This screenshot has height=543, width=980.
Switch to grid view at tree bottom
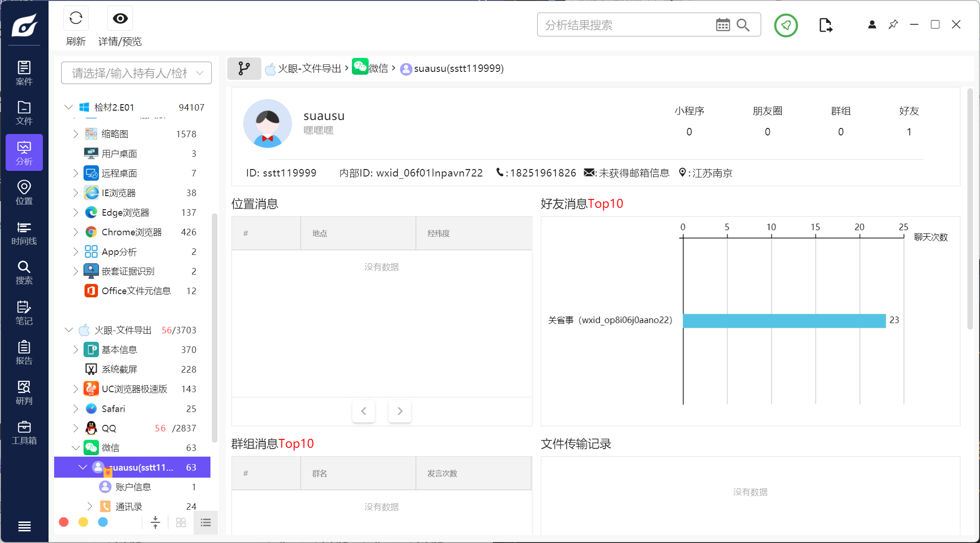pyautogui.click(x=181, y=522)
